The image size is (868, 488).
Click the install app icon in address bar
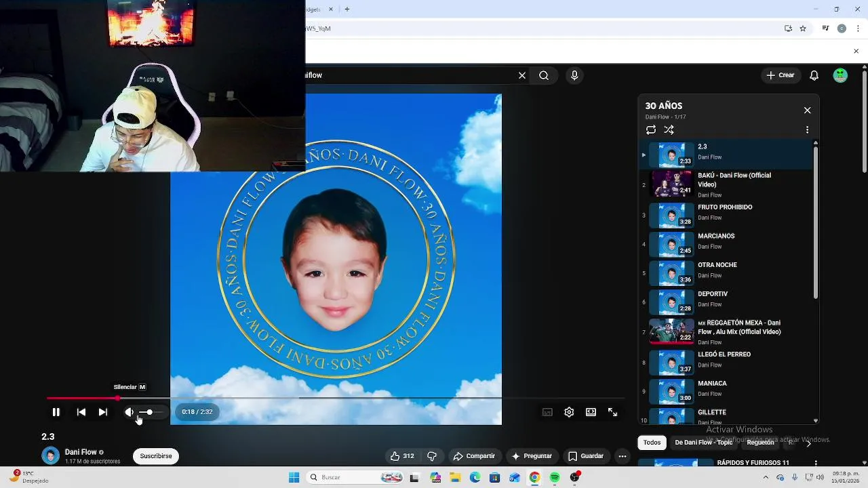pos(788,28)
